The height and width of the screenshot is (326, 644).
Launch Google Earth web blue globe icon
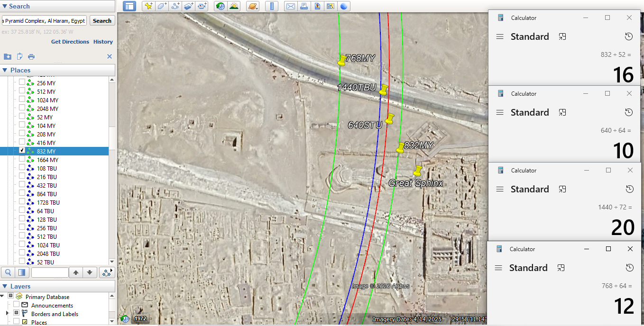(x=344, y=6)
